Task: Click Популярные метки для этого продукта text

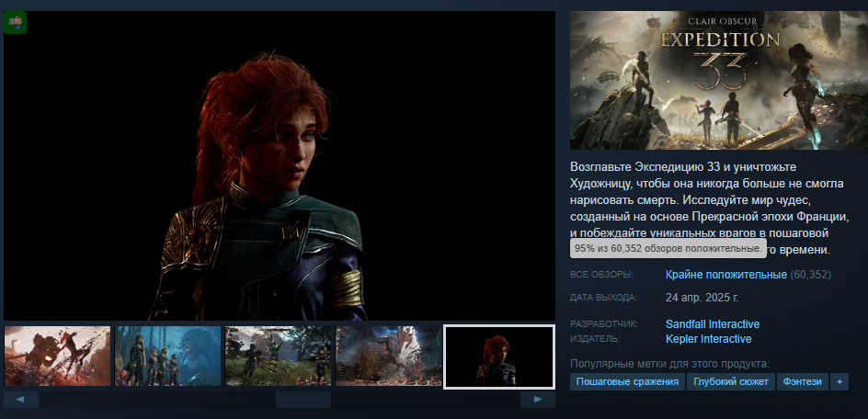Action: tap(669, 364)
